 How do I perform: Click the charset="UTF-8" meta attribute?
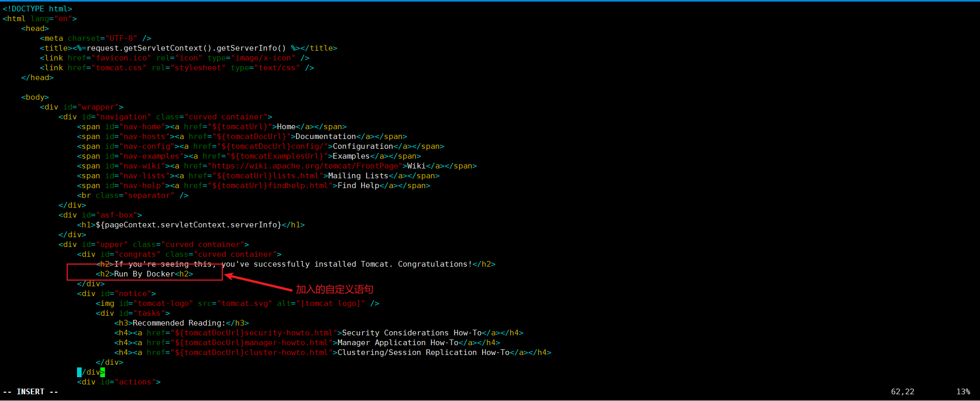click(102, 38)
